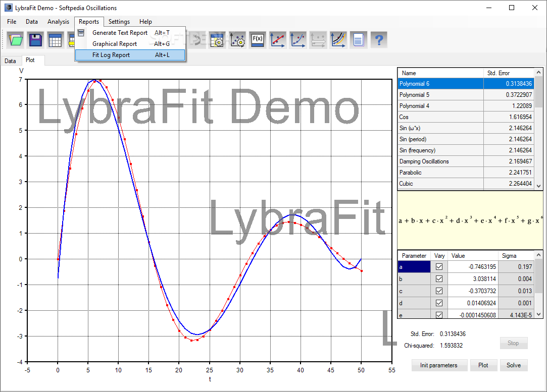This screenshot has width=547, height=392.
Task: Select the Damping Oscillations model row
Action: 466,161
